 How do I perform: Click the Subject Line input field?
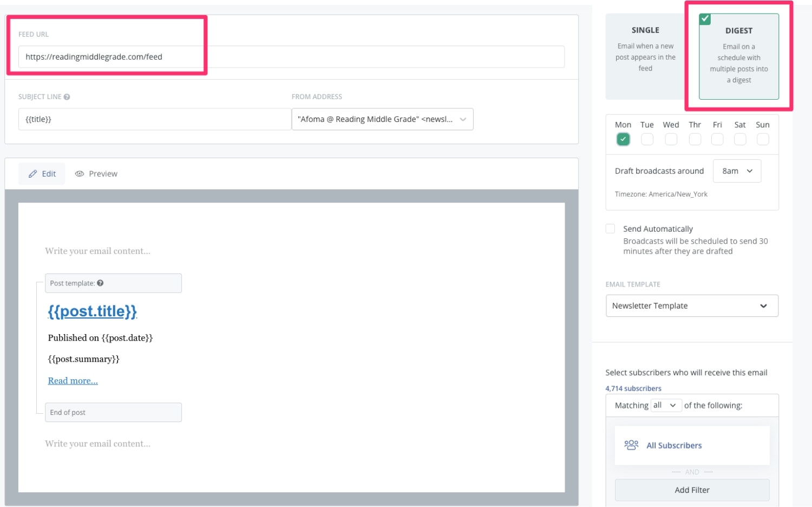[154, 119]
